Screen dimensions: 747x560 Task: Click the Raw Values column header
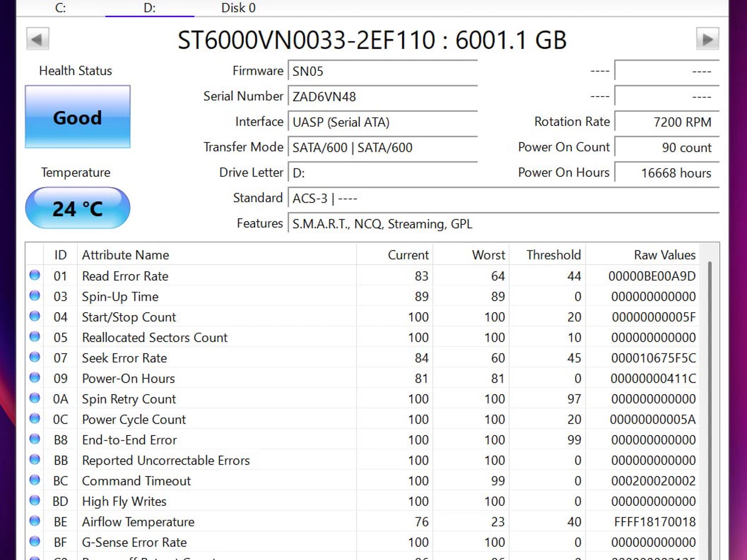click(x=643, y=254)
